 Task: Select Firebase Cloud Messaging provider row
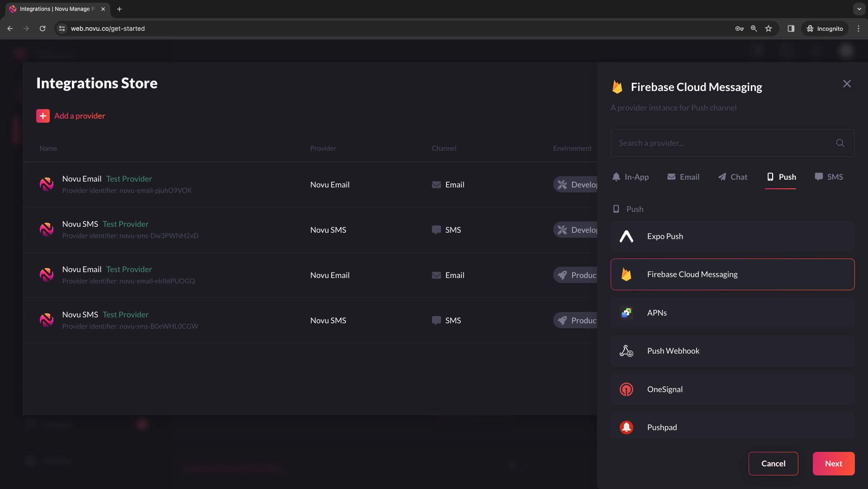732,274
